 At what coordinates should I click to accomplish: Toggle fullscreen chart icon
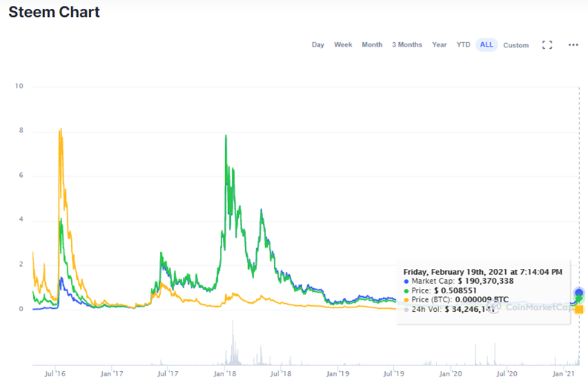(x=547, y=45)
